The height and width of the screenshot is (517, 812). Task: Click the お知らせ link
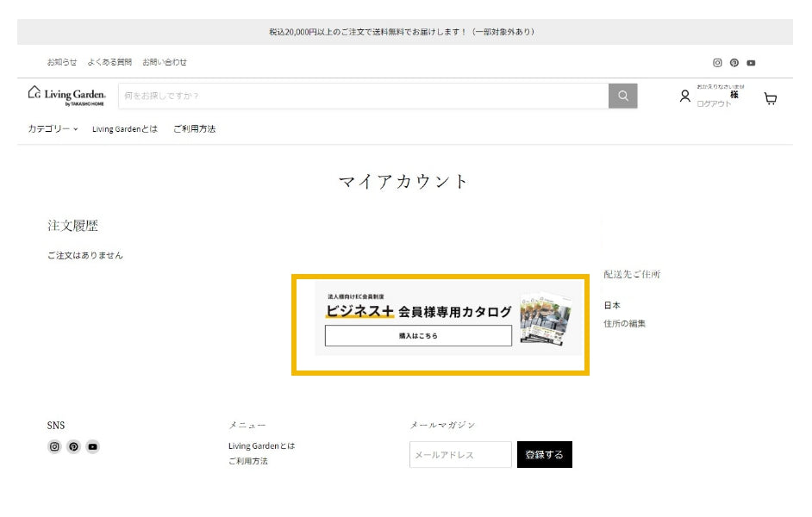[62, 62]
